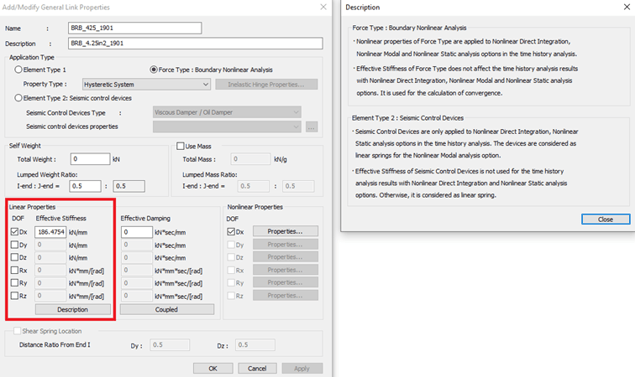Close the Add/Modify General Link Properties dialog
The width and height of the screenshot is (635, 377).
pos(323,7)
